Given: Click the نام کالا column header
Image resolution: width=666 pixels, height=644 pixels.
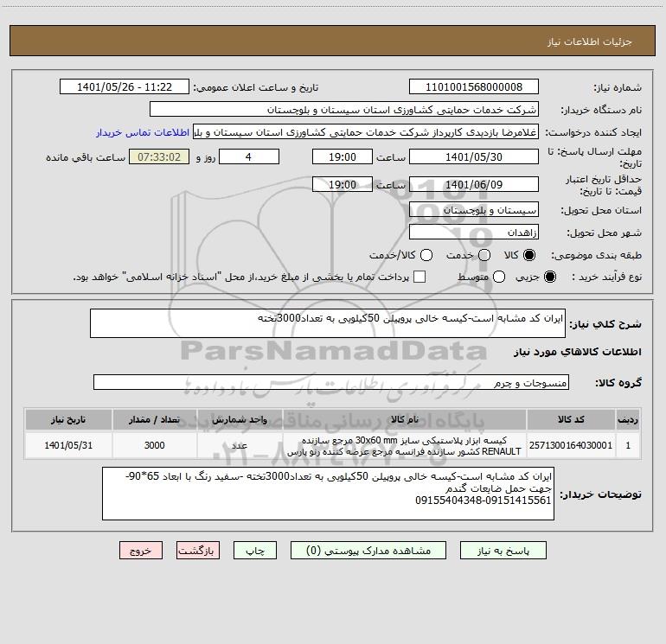Looking at the screenshot, I should pos(405,419).
